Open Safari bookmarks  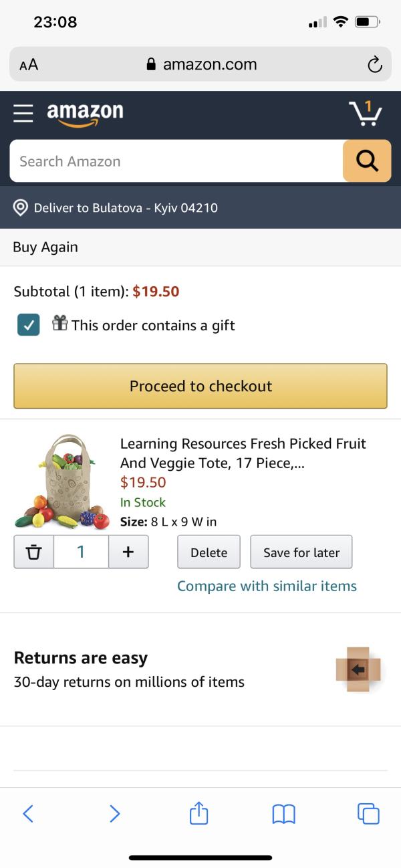283,813
